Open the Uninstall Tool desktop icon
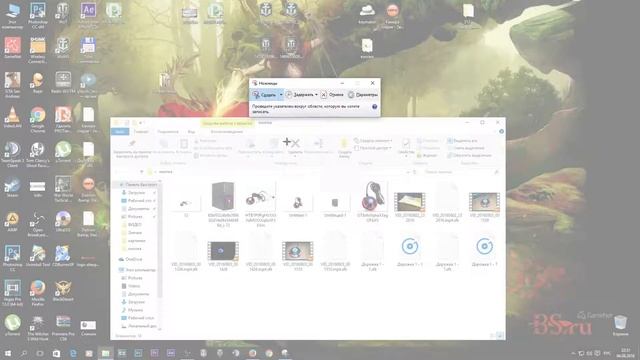Image resolution: width=640 pixels, height=360 pixels. pos(38,253)
